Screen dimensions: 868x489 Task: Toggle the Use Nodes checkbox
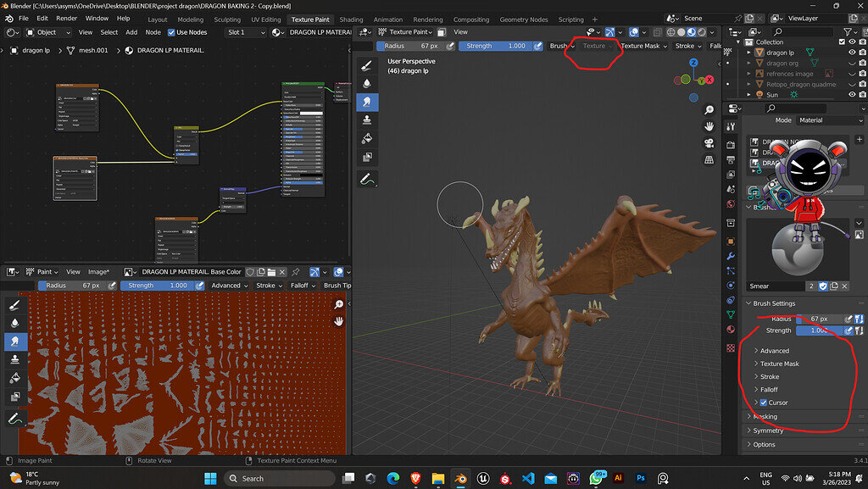171,32
